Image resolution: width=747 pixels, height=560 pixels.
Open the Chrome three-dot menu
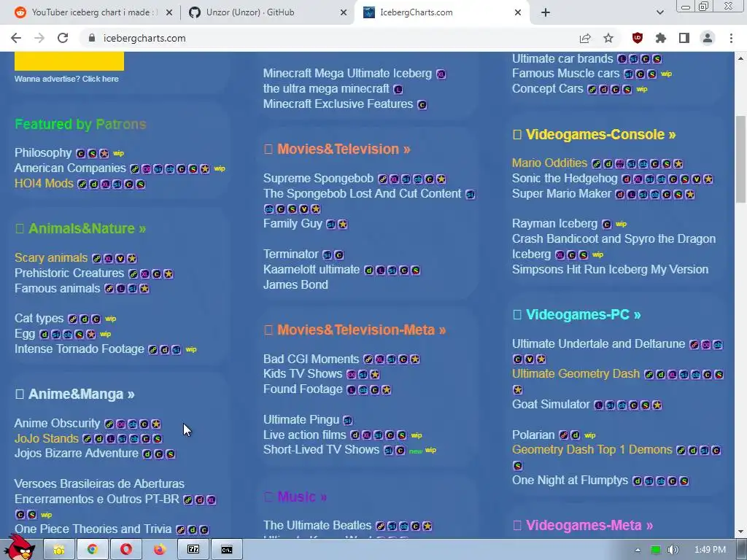coord(731,38)
